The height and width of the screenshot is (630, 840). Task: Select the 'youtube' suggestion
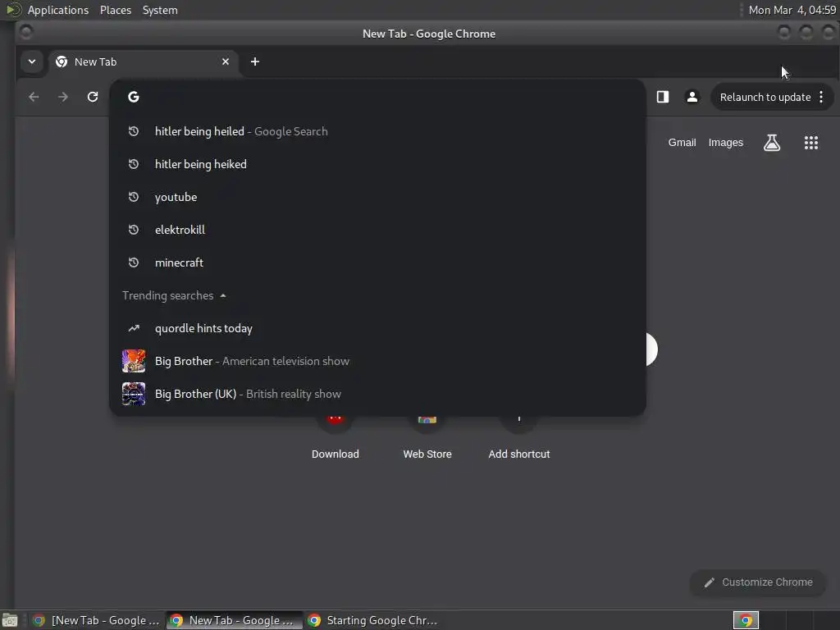coord(377,197)
